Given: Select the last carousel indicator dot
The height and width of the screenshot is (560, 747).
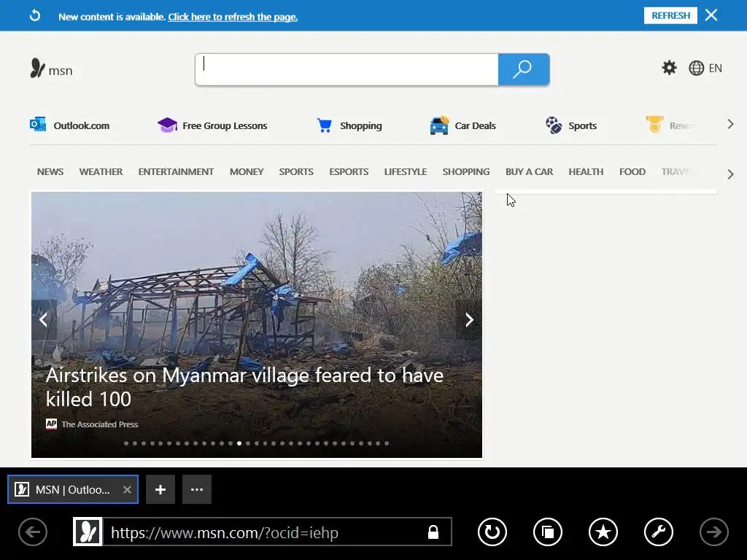Looking at the screenshot, I should (387, 443).
